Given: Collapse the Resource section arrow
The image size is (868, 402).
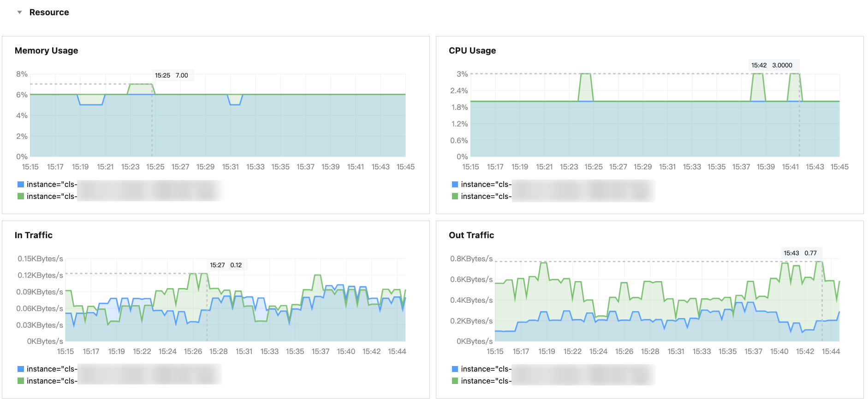Looking at the screenshot, I should (19, 12).
